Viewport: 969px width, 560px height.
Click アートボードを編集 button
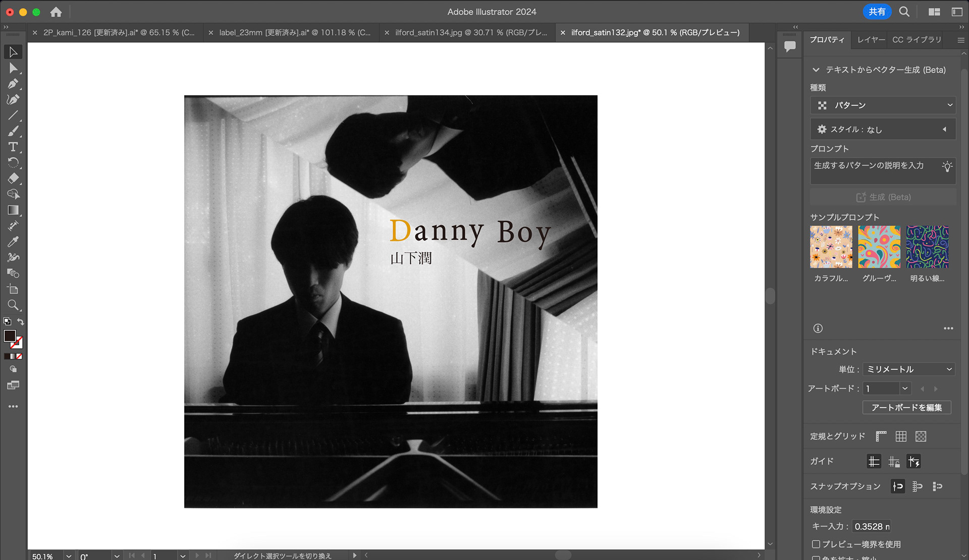pyautogui.click(x=906, y=408)
